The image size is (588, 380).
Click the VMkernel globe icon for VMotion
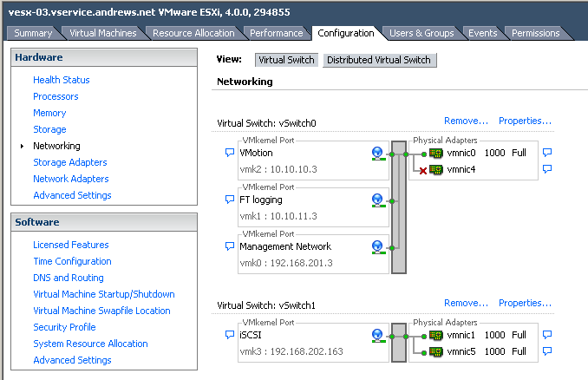pos(378,154)
